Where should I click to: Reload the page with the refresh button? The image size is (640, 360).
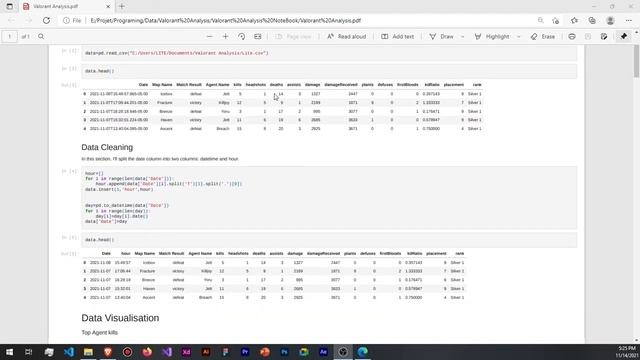(46, 20)
